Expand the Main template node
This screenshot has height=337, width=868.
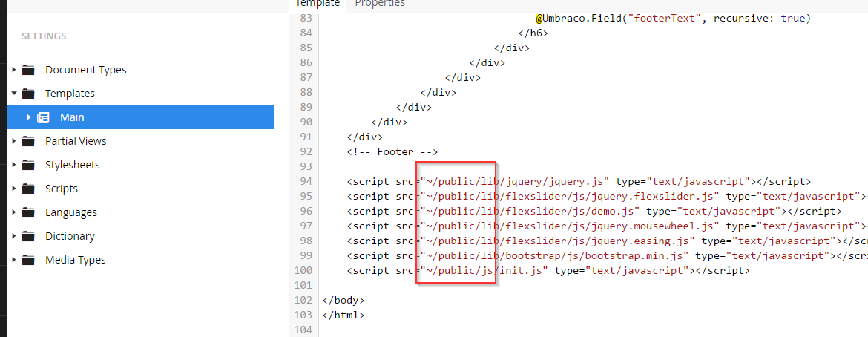[x=29, y=117]
